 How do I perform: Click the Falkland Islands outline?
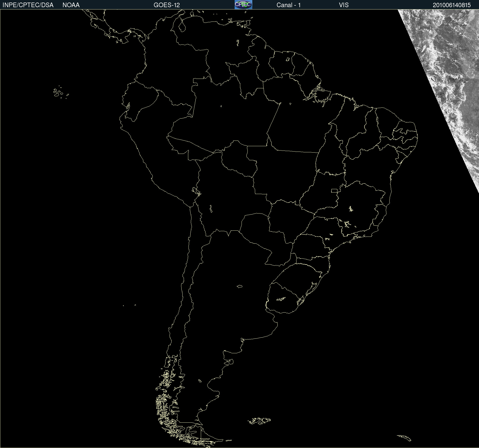point(259,421)
